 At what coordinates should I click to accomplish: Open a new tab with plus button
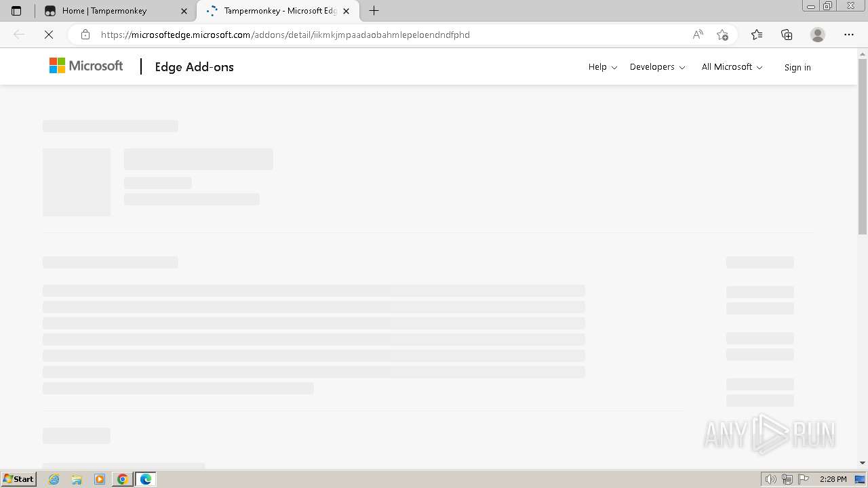[x=374, y=11]
